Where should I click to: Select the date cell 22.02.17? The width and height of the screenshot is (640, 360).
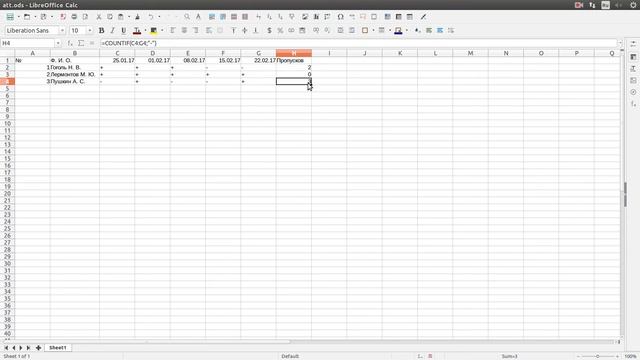[258, 60]
